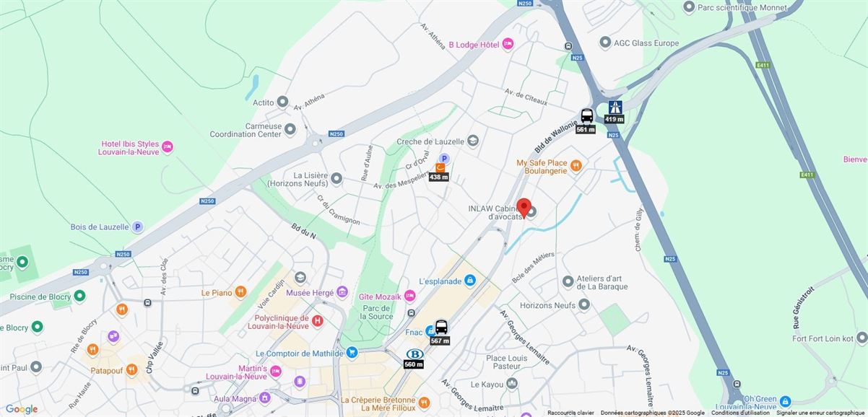
Task: Click the red location pin marker
Action: (x=524, y=208)
